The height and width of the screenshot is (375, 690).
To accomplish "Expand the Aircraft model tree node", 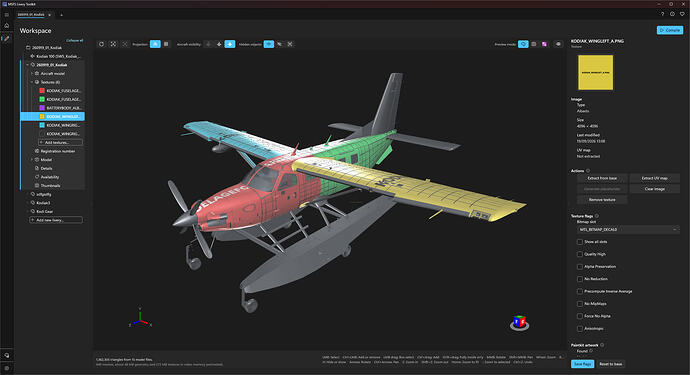I will [32, 74].
